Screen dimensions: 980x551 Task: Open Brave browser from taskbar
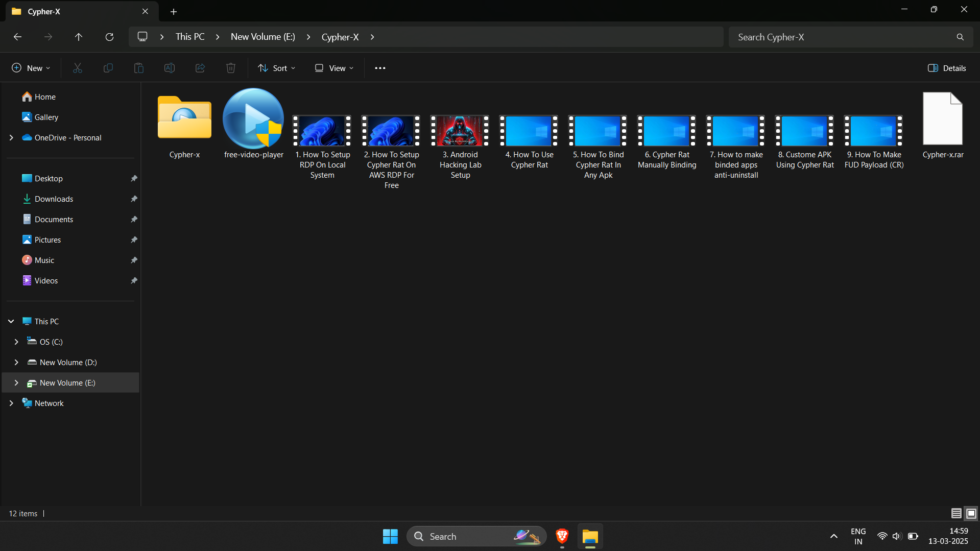click(562, 536)
